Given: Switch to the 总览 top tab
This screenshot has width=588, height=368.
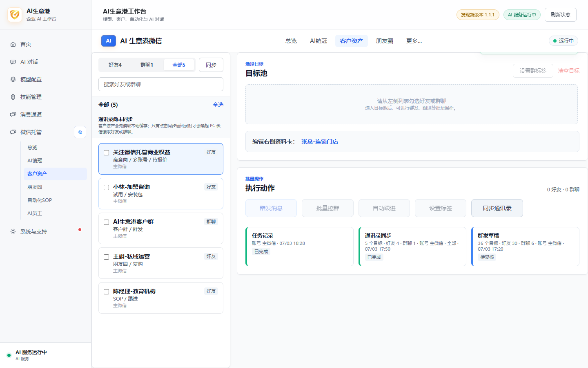Looking at the screenshot, I should tap(291, 41).
